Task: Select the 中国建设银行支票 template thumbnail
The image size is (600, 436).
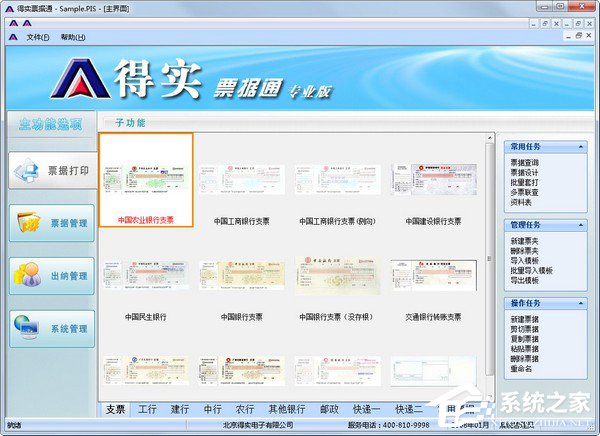Action: (x=434, y=179)
